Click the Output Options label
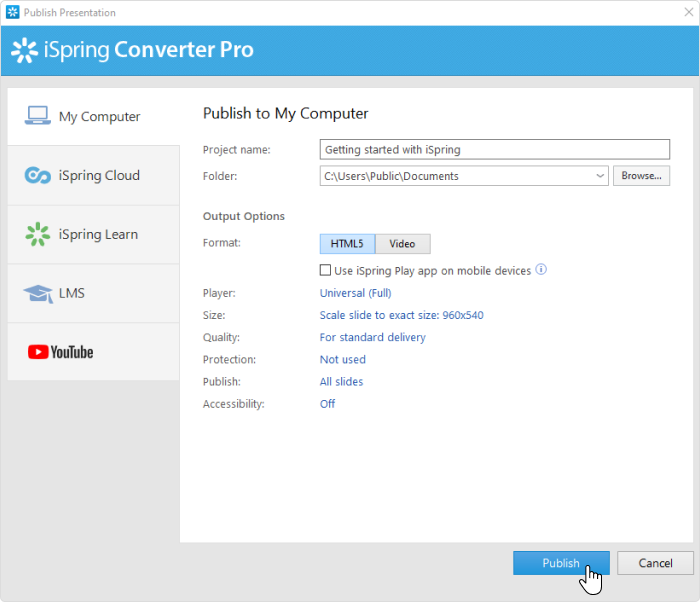The height and width of the screenshot is (602, 700). pyautogui.click(x=243, y=216)
